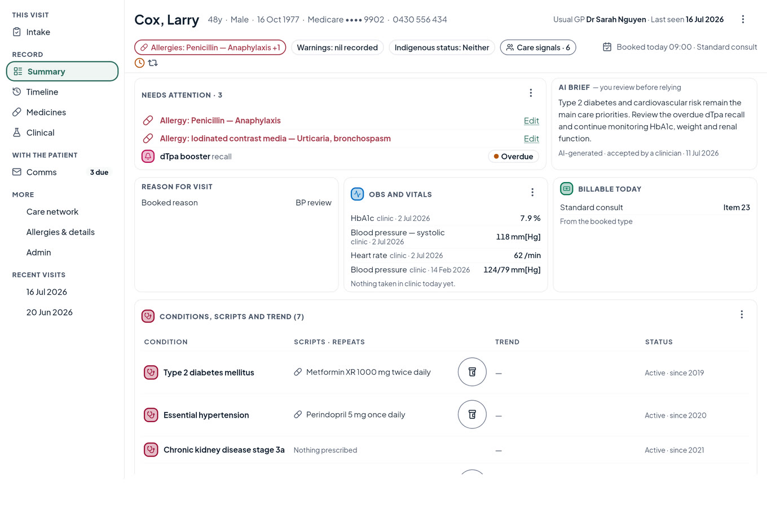Open Conditions, Scripts and Trend options menu
This screenshot has width=767, height=532.
click(x=742, y=314)
